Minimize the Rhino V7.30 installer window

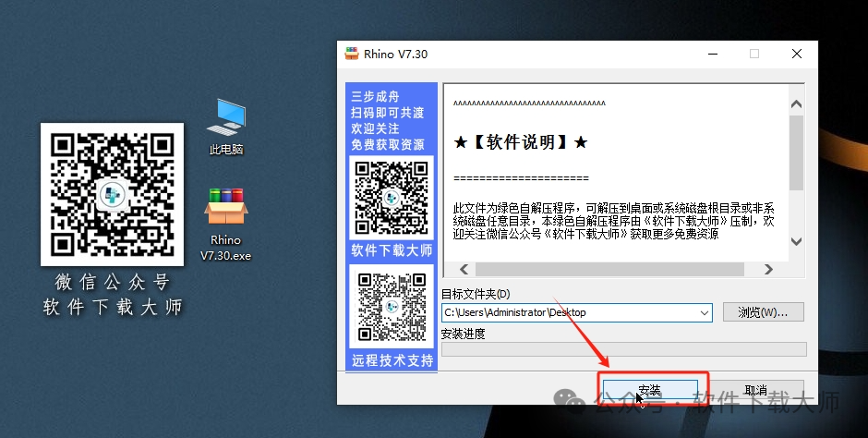pos(713,54)
